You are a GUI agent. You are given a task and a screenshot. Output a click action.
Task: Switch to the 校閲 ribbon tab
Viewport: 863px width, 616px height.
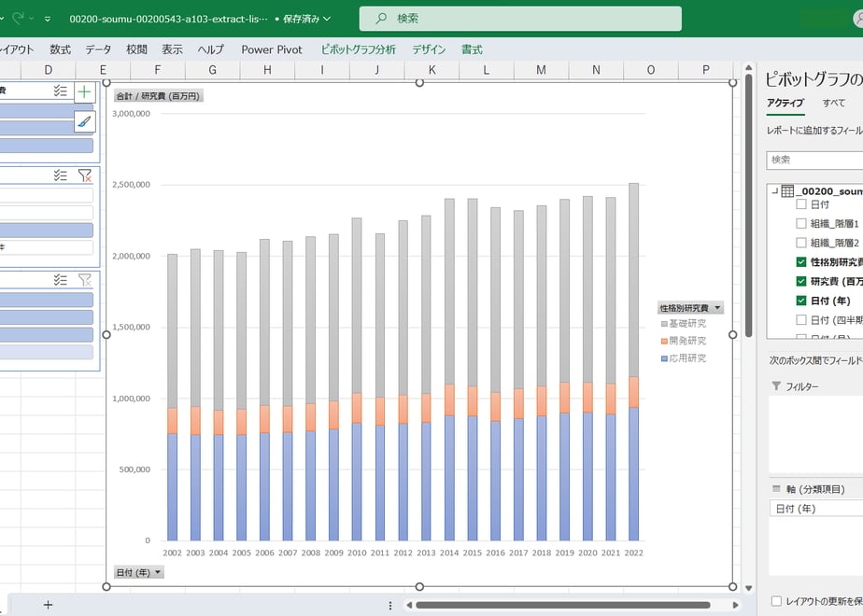pyautogui.click(x=136, y=49)
